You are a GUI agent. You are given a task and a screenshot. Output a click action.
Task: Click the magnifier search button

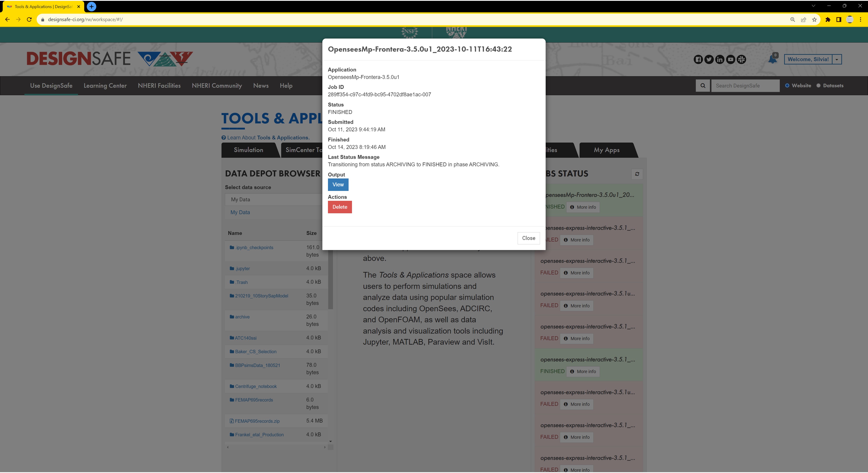703,86
